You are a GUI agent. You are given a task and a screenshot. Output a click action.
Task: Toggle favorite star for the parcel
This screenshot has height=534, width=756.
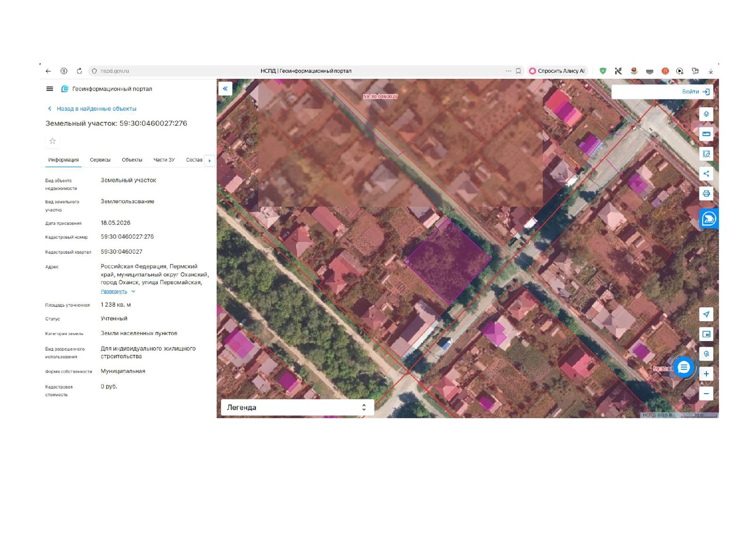(x=52, y=141)
